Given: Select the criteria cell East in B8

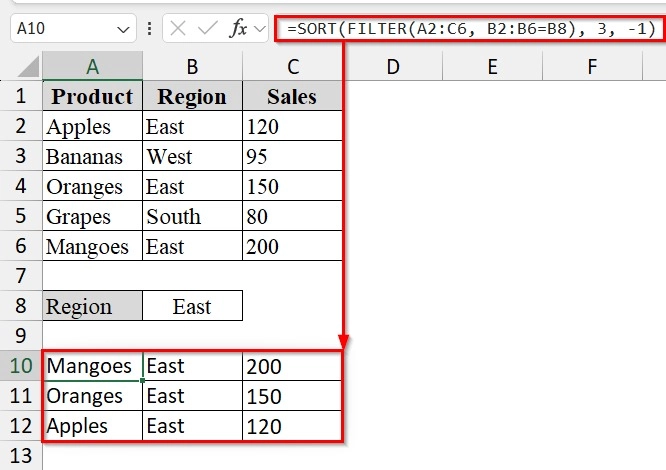Looking at the screenshot, I should tap(192, 307).
